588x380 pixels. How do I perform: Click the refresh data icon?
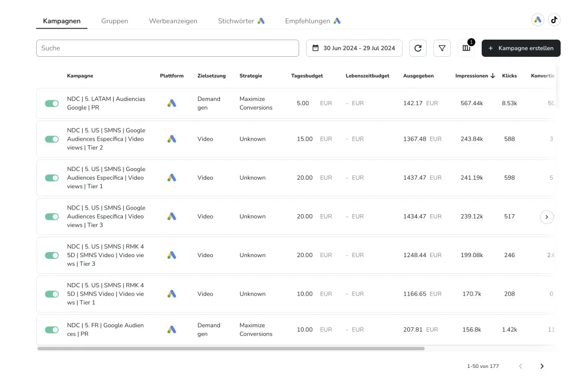417,48
